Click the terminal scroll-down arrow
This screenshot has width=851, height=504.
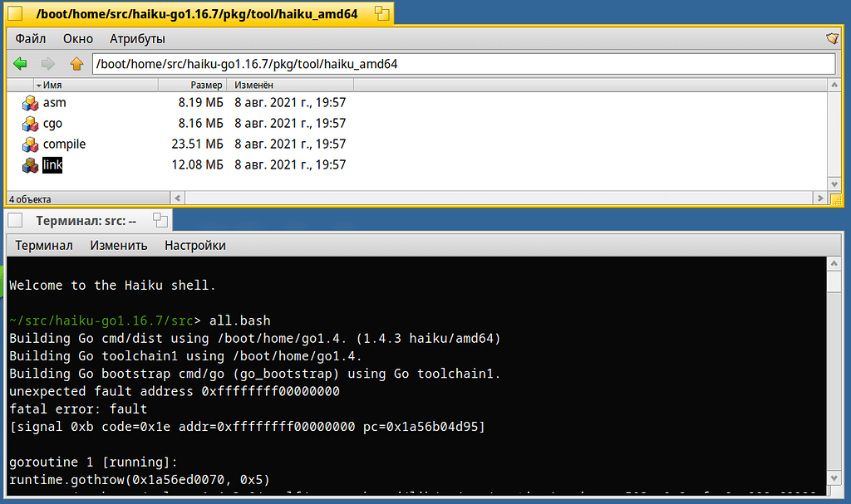[x=834, y=478]
